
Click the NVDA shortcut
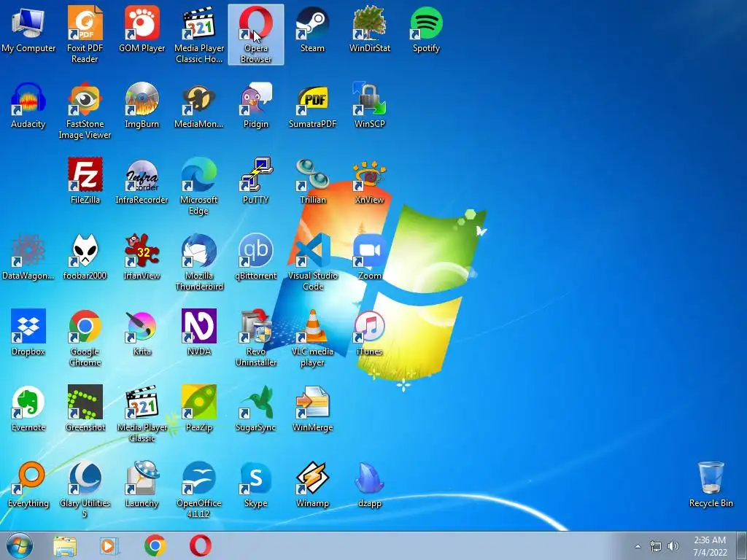pyautogui.click(x=199, y=332)
